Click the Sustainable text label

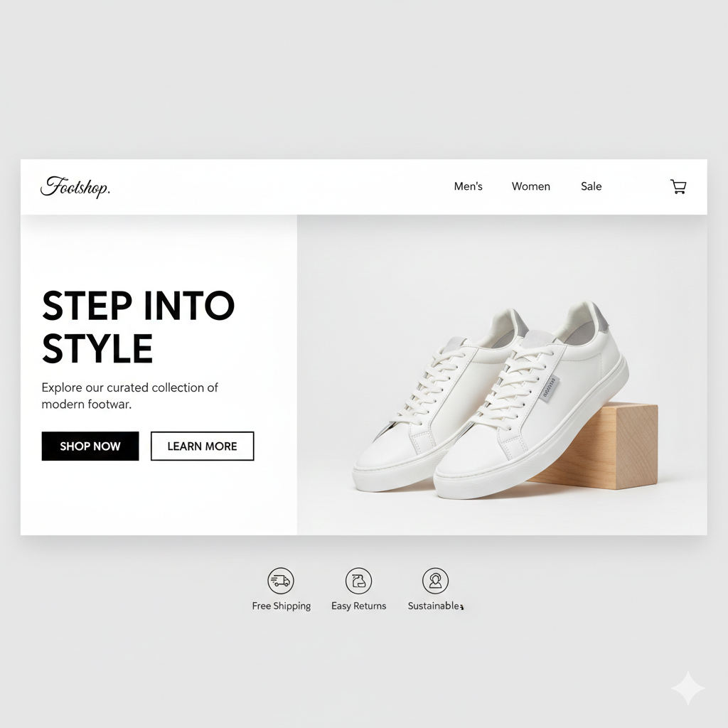pos(434,606)
